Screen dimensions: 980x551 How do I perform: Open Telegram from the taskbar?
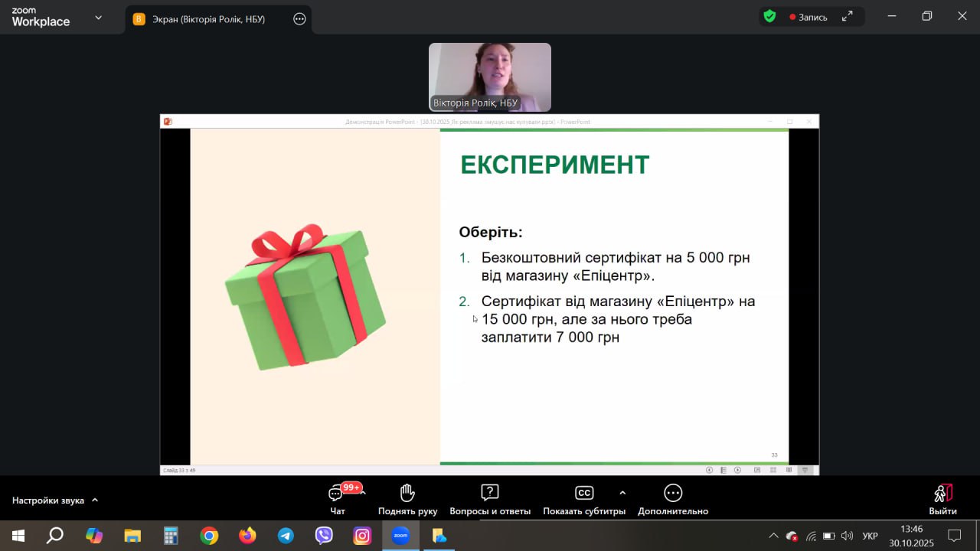click(286, 536)
